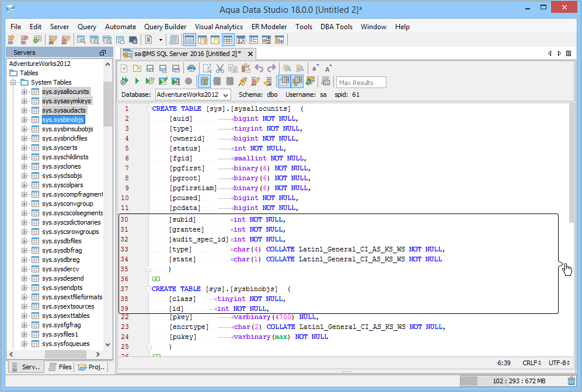Click the Undo arrow icon
582x392 pixels.
click(x=259, y=68)
